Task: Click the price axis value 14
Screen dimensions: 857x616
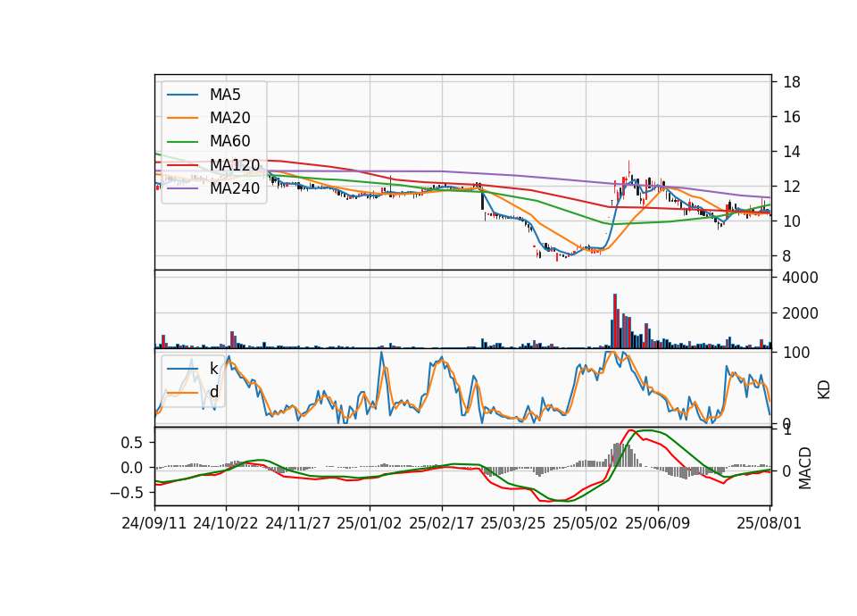Action: pos(792,152)
